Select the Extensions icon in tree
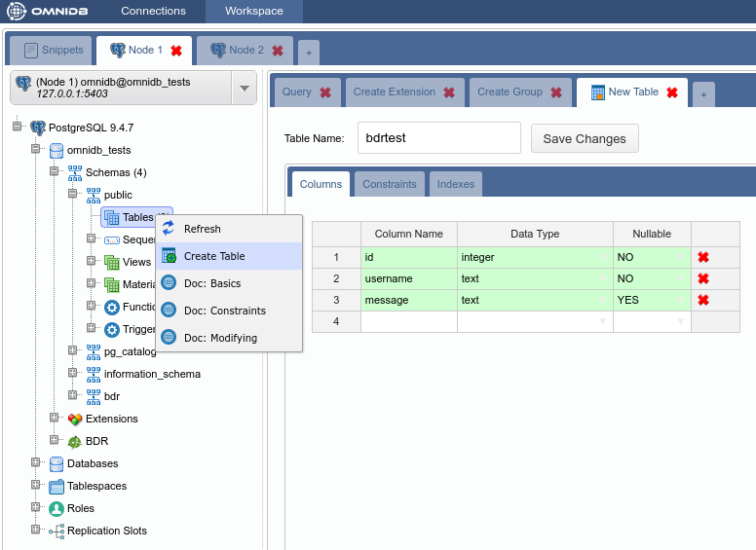Image resolution: width=756 pixels, height=550 pixels. pos(75,419)
